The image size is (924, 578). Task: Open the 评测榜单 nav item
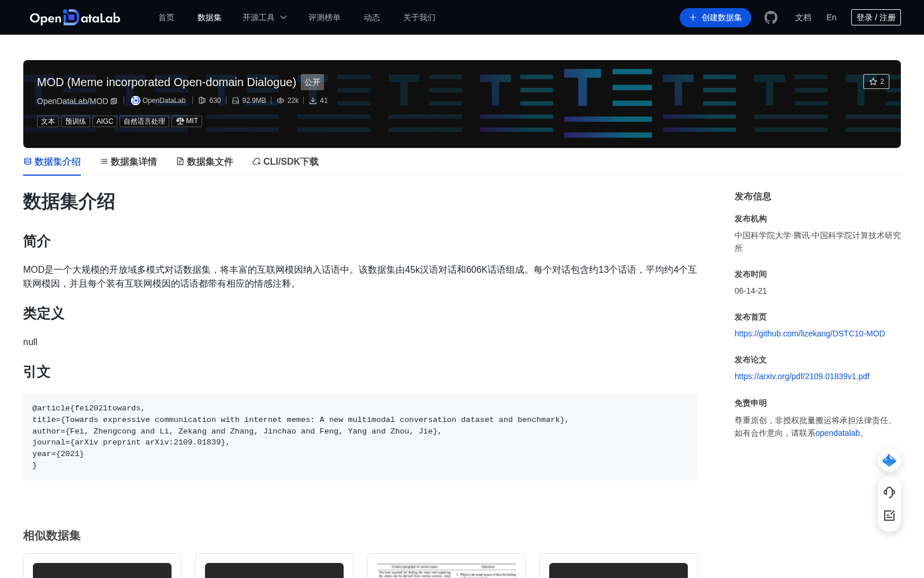[325, 17]
